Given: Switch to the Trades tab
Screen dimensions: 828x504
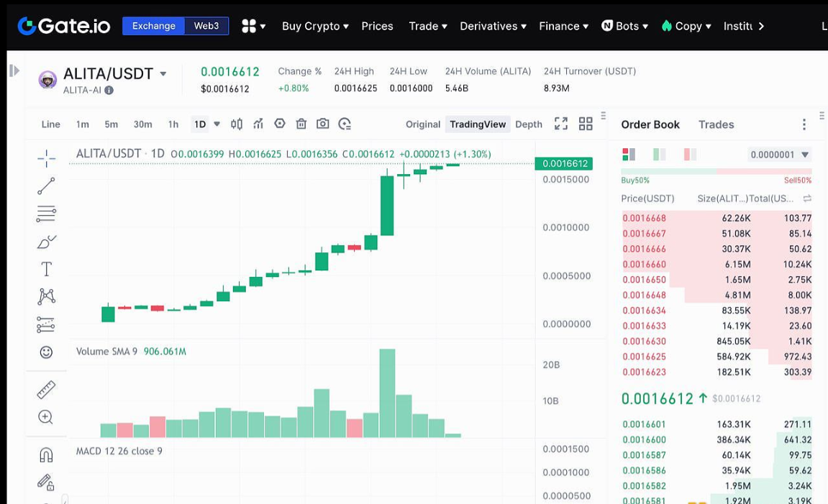Looking at the screenshot, I should [x=716, y=124].
